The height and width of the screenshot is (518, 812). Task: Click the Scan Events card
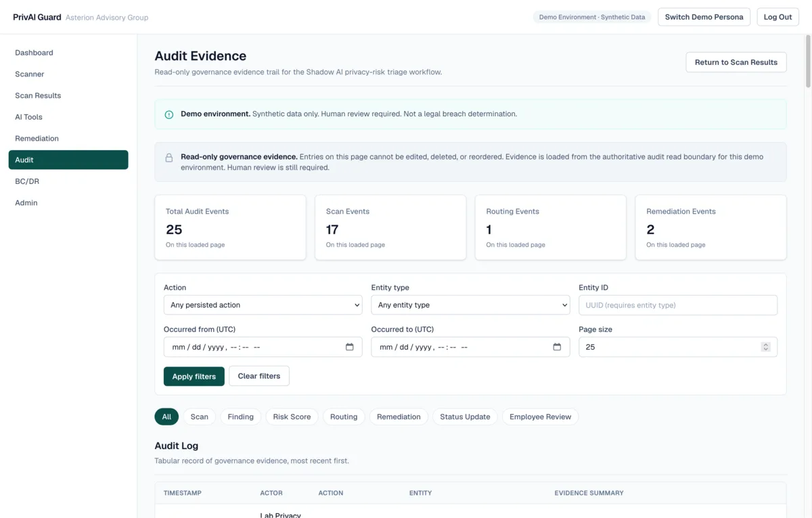pyautogui.click(x=390, y=227)
